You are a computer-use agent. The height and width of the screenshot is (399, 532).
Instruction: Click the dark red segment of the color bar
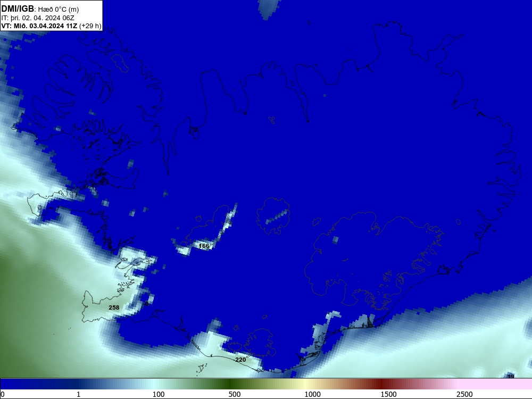[x=381, y=384]
